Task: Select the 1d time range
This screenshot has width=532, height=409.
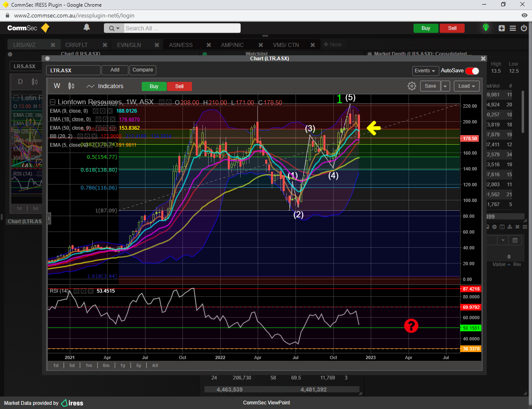Action: click(56, 365)
